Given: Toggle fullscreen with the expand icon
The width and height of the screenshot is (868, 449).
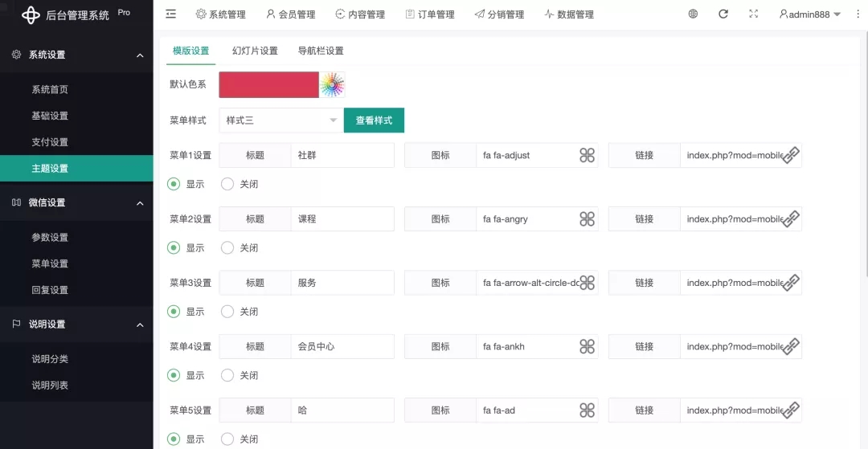Looking at the screenshot, I should coord(753,14).
